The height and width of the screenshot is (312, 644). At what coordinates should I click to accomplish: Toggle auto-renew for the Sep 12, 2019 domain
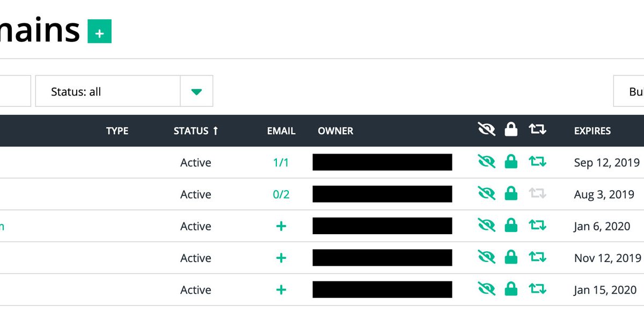(537, 162)
